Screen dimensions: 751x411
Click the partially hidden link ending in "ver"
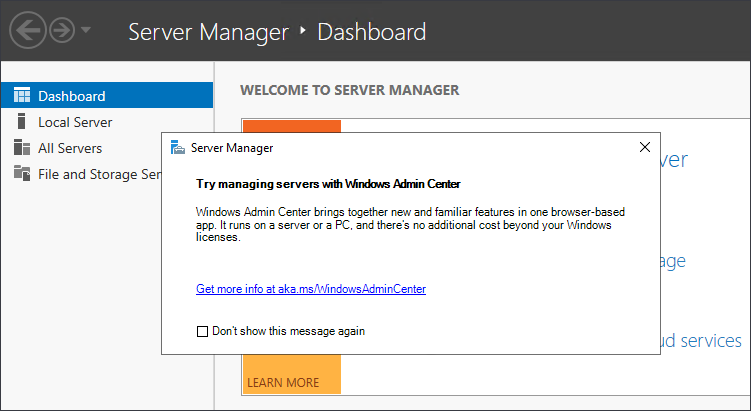pyautogui.click(x=674, y=160)
